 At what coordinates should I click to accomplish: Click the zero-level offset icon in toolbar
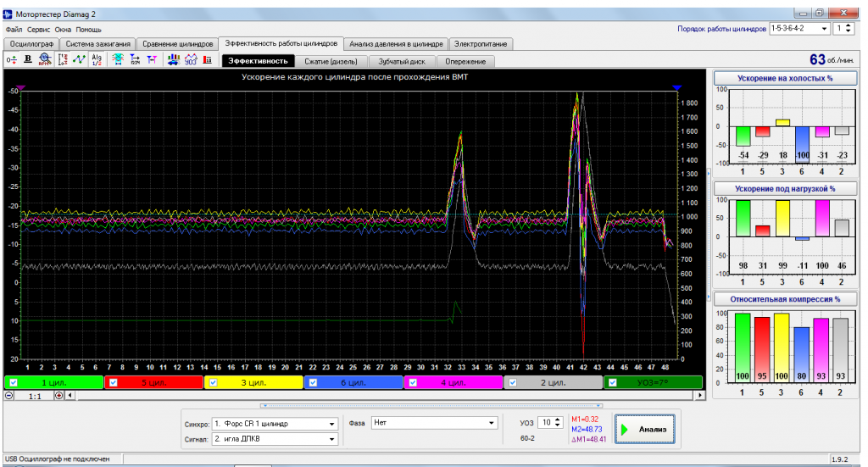(11, 60)
